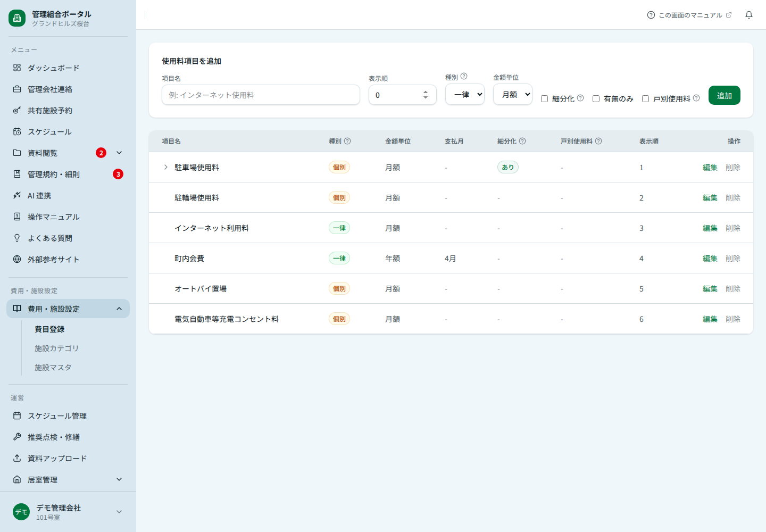The width and height of the screenshot is (766, 532).
Task: Click the help icon in the 戸別使用料 table header
Action: (598, 141)
